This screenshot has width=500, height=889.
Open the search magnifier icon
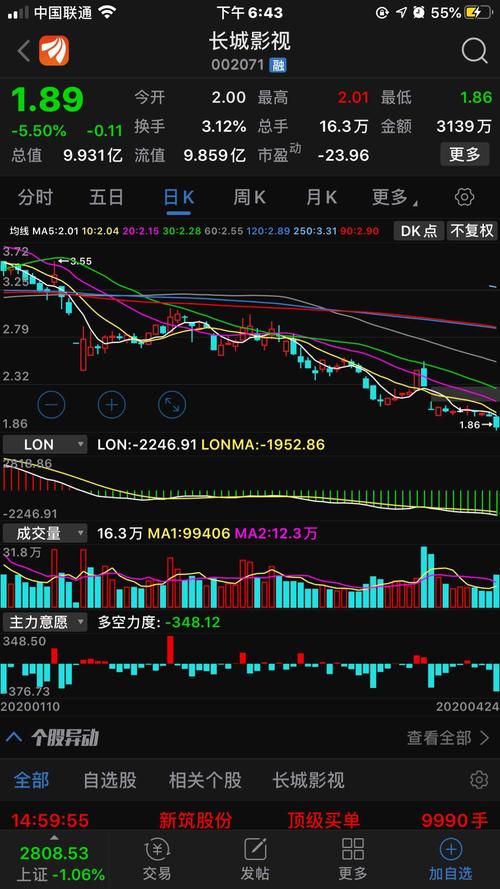(474, 51)
